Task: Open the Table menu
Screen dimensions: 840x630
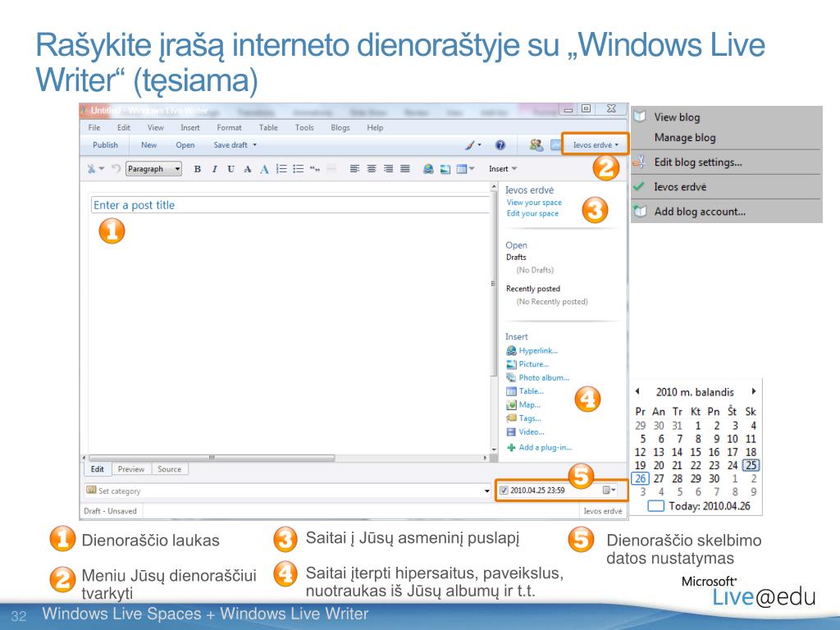Action: pyautogui.click(x=268, y=127)
